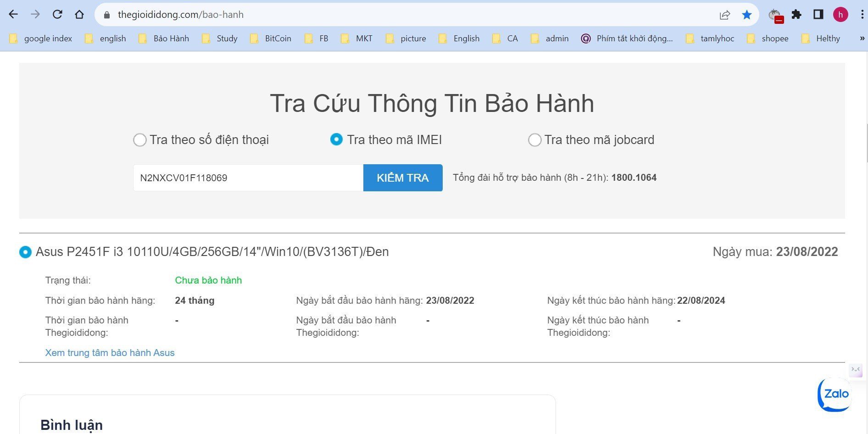868x434 pixels.
Task: Open the 'BitCoin' bookmark folder
Action: 271,39
